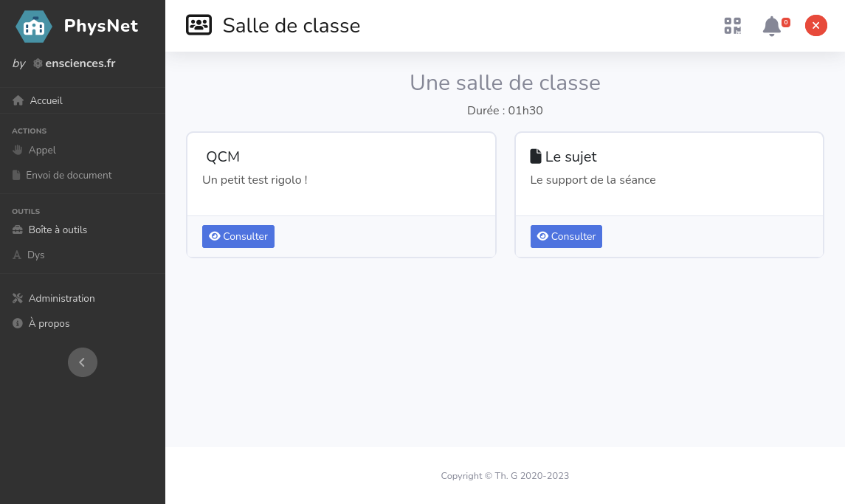Viewport: 845px width, 504px height.
Task: Open the Administration menu entry
Action: pyautogui.click(x=62, y=298)
